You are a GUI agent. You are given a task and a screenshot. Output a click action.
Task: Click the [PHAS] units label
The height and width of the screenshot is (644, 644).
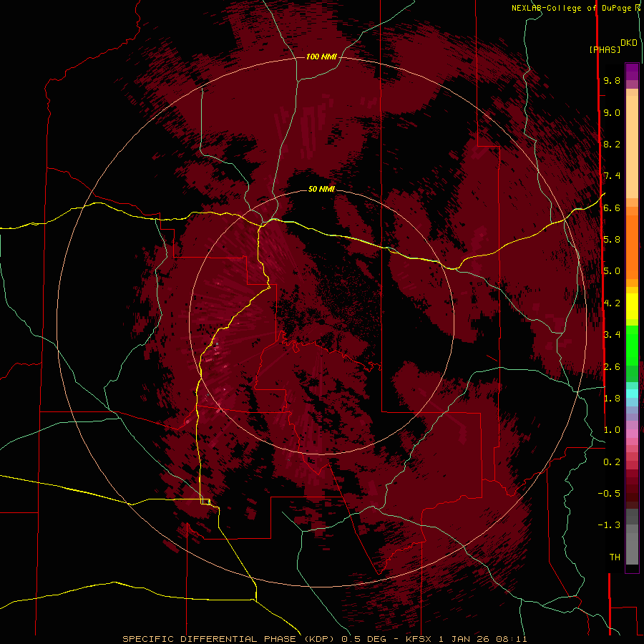tap(605, 49)
